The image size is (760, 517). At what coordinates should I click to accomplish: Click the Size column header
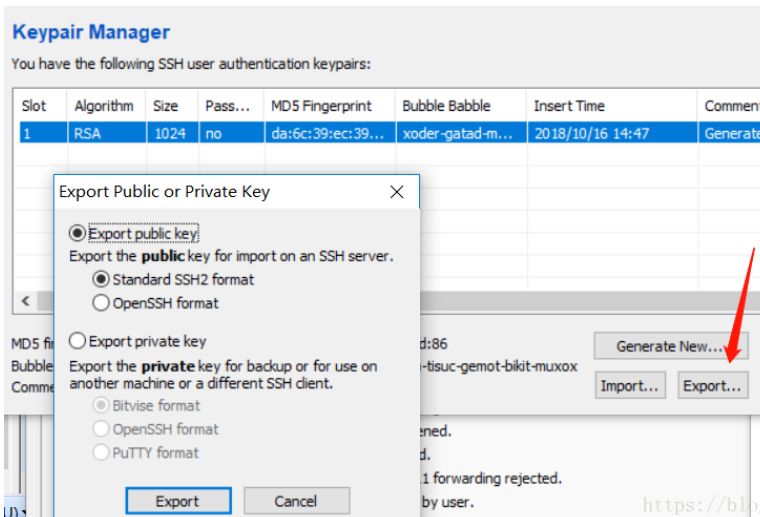[166, 106]
